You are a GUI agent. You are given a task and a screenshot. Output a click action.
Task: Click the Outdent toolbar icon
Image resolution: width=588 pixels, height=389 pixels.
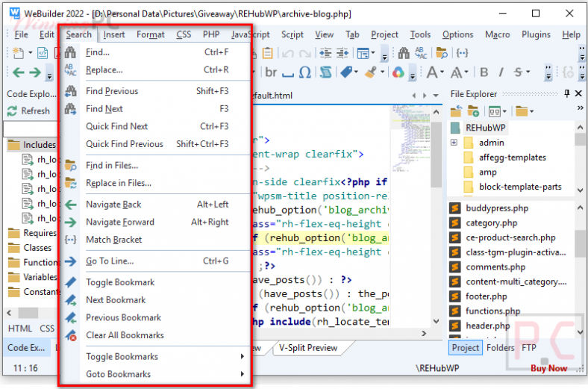click(343, 53)
